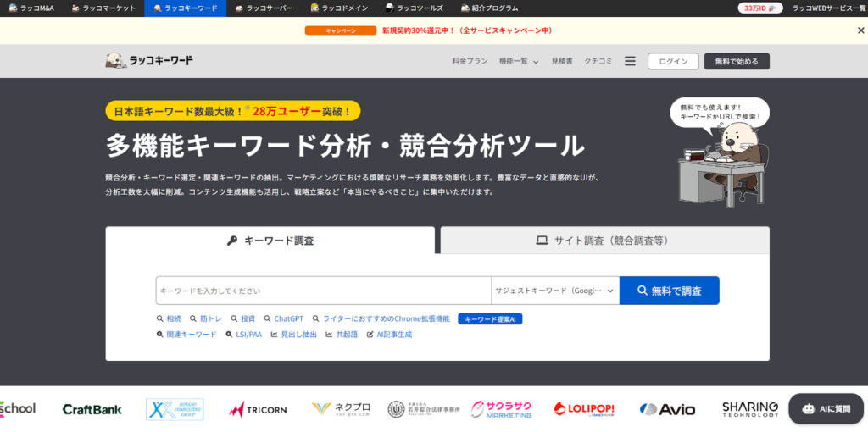The width and height of the screenshot is (868, 432).
Task: Click the orange キャンペーン label
Action: (341, 31)
